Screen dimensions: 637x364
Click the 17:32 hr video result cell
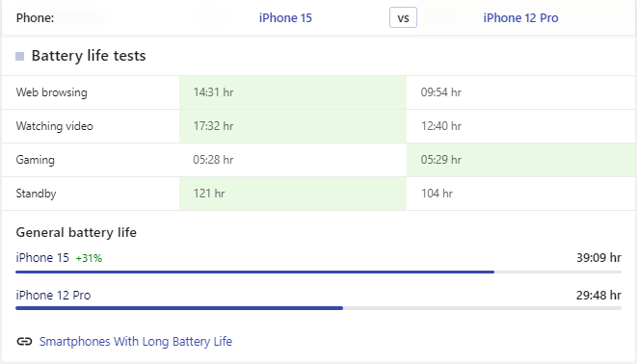[x=293, y=126]
